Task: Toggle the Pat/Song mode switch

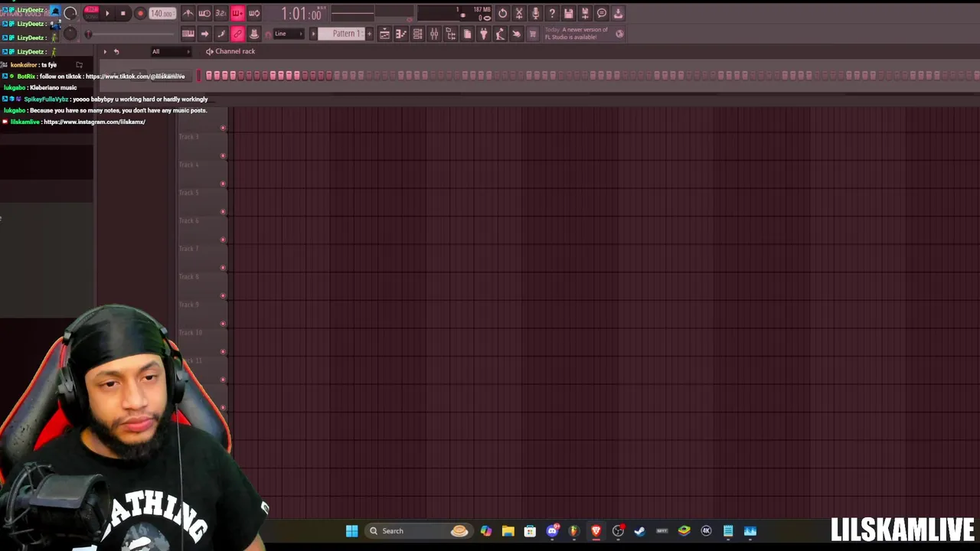Action: tap(92, 11)
